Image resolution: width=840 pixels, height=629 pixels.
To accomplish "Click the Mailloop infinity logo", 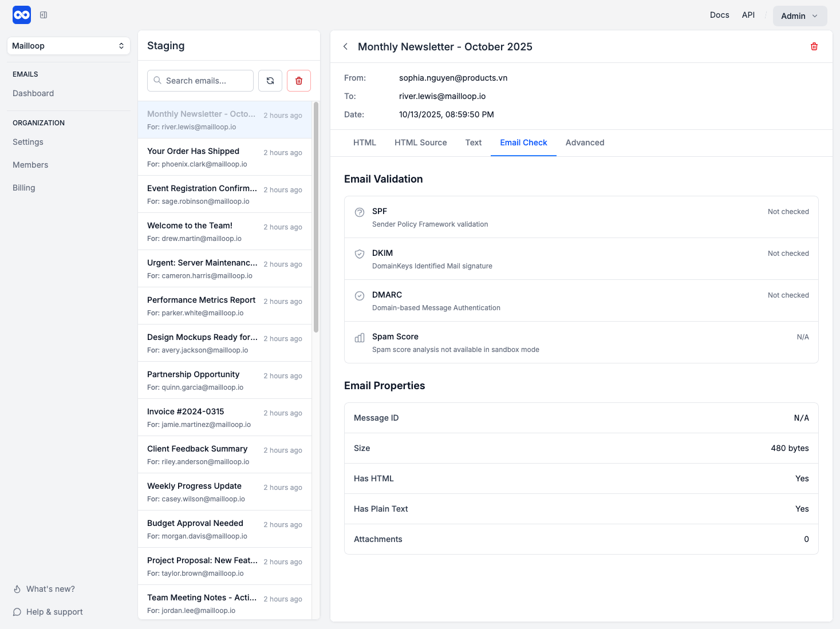I will point(21,15).
